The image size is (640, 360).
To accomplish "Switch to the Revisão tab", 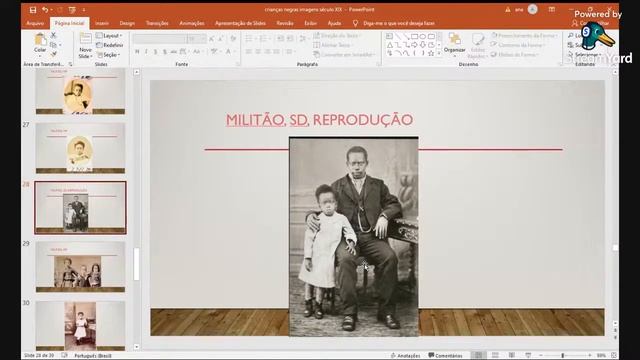I will tap(285, 23).
